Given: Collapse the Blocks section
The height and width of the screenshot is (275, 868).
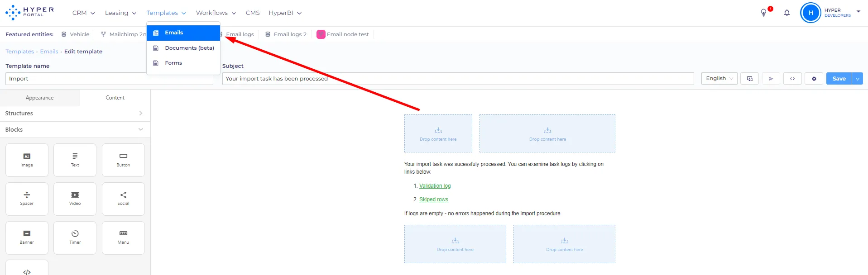Looking at the screenshot, I should coord(75,130).
